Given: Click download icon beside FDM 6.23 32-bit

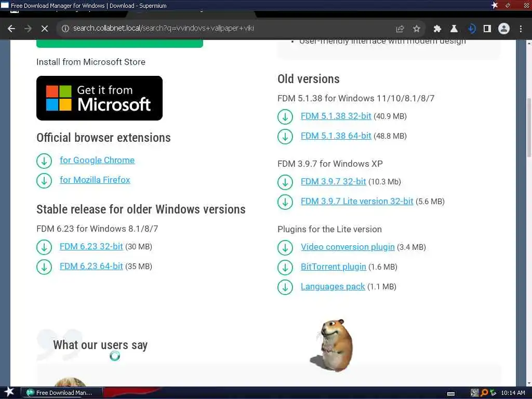Looking at the screenshot, I should click(44, 247).
